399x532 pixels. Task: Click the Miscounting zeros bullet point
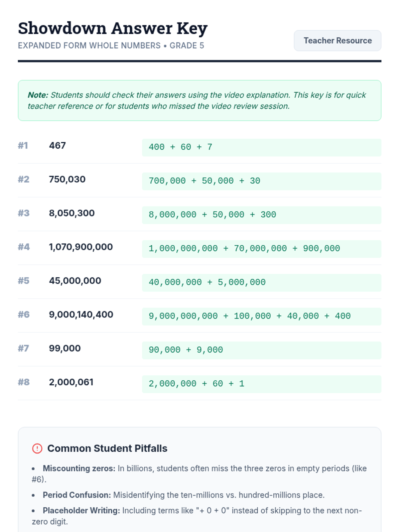click(199, 473)
